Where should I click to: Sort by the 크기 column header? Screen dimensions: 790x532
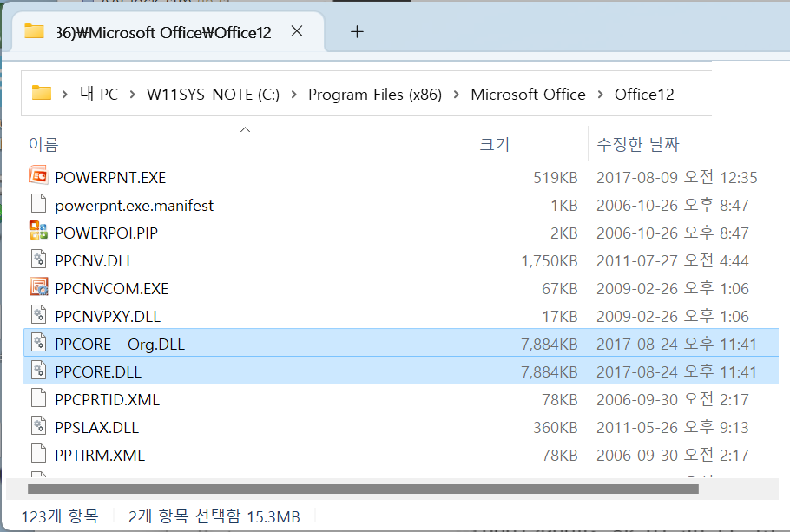coord(495,145)
